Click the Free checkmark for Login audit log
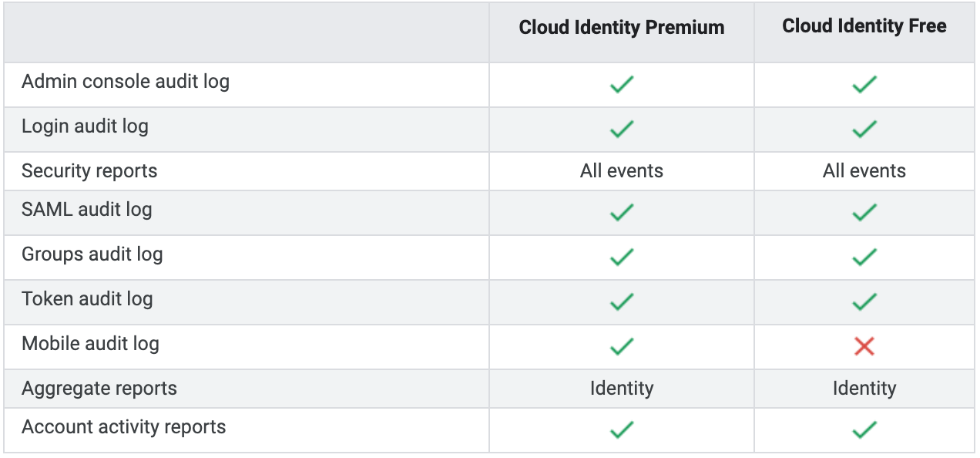This screenshot has height=458, width=980. pos(864,130)
